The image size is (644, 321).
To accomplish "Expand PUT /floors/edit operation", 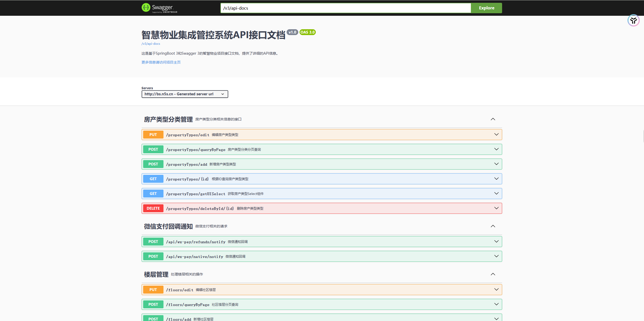I will (x=180, y=290).
